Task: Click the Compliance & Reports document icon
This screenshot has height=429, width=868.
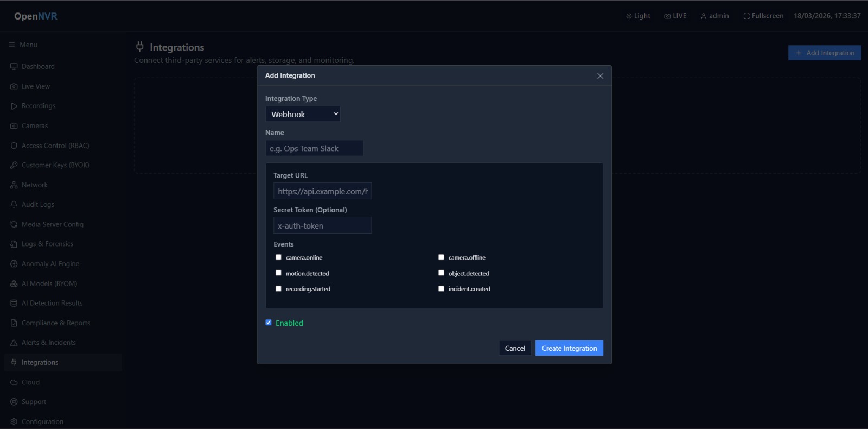Action: click(x=14, y=323)
